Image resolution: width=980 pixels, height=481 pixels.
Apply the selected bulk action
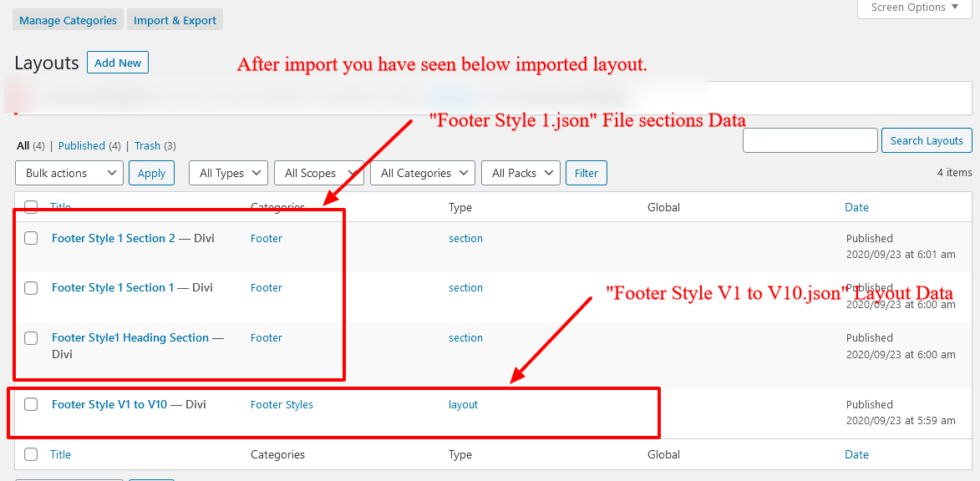[x=152, y=173]
